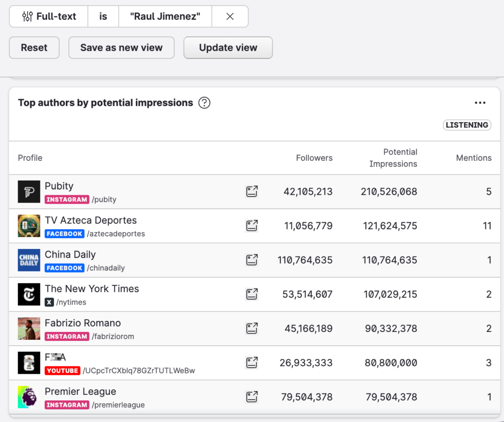This screenshot has width=504, height=422.
Task: Click the China Daily profile name
Action: [70, 255]
